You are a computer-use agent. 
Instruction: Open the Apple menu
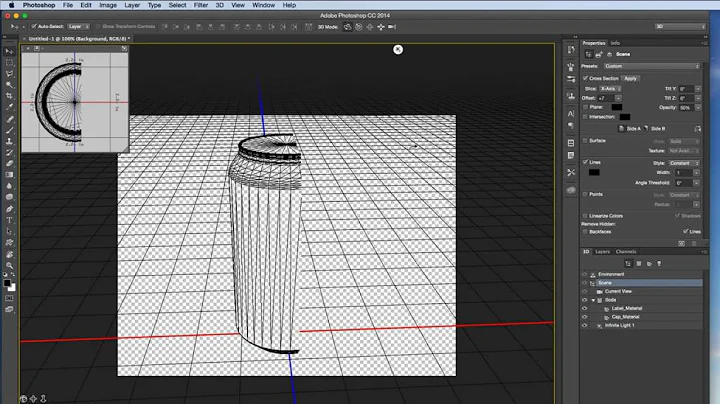click(x=11, y=5)
